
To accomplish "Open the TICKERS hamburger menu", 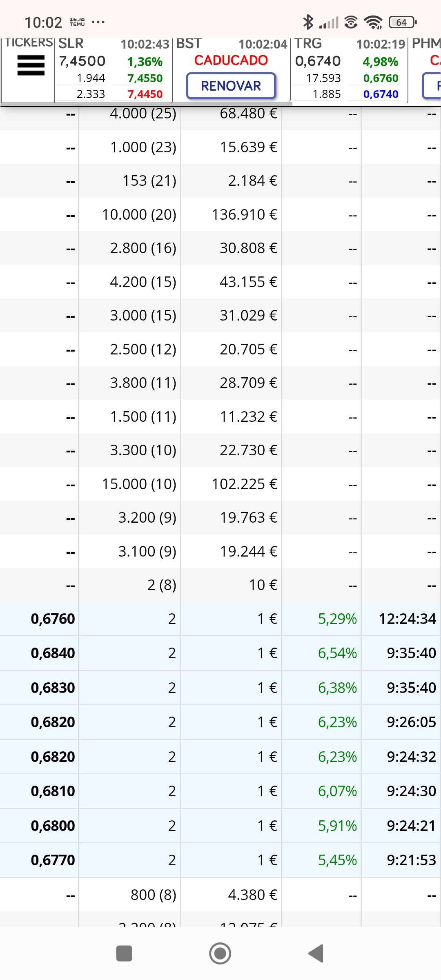I will [31, 66].
